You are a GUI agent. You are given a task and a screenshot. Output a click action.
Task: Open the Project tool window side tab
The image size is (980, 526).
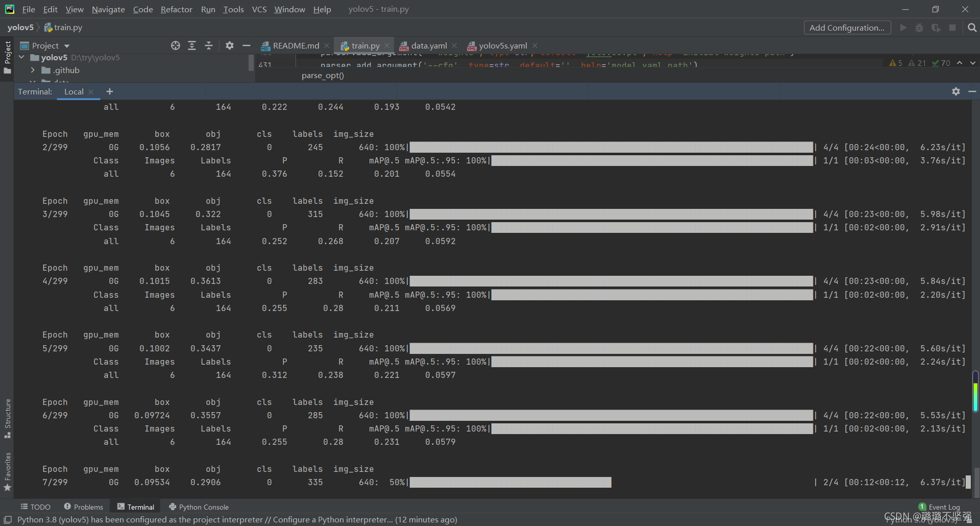point(8,57)
